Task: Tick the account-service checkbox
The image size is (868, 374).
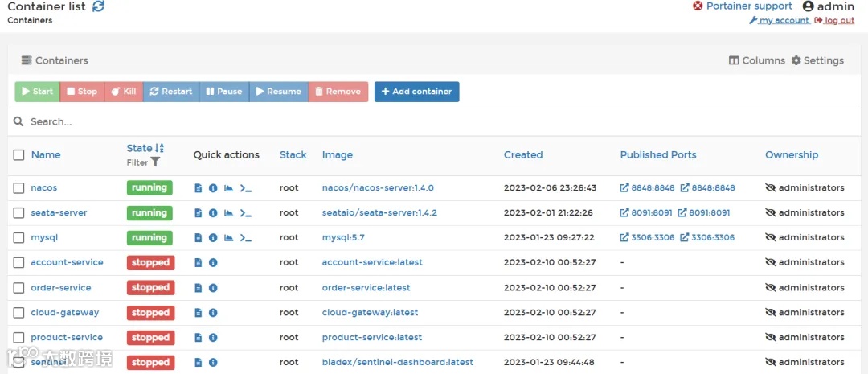Action: click(18, 263)
